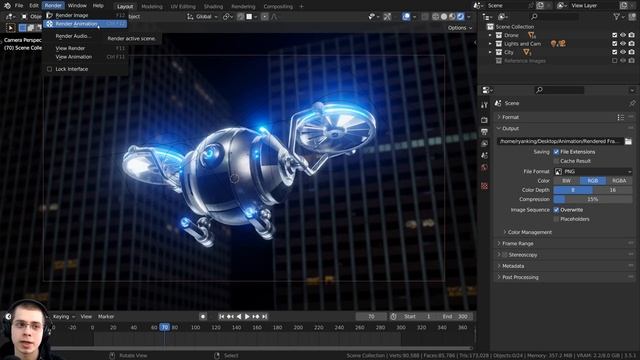Select View Animation menu entry
Image resolution: width=640 pixels, height=360 pixels.
pyautogui.click(x=85, y=57)
